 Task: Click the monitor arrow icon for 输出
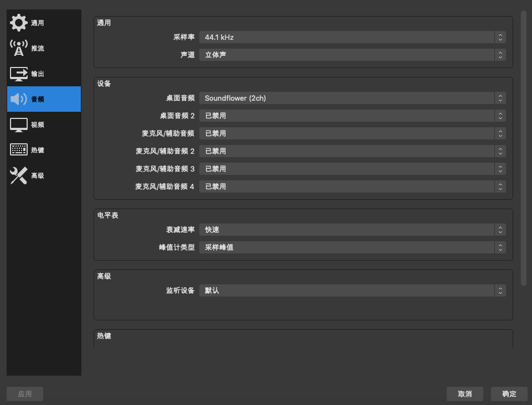[19, 74]
